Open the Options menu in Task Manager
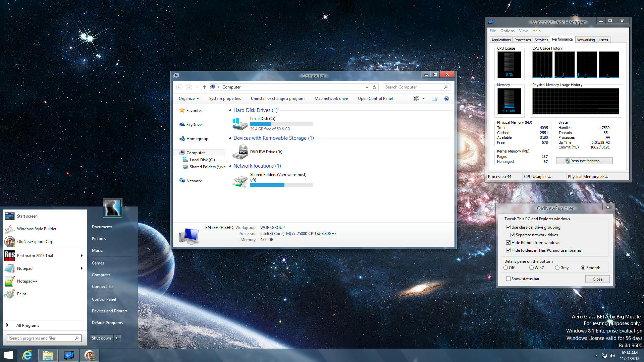The image size is (644, 362). [x=507, y=31]
